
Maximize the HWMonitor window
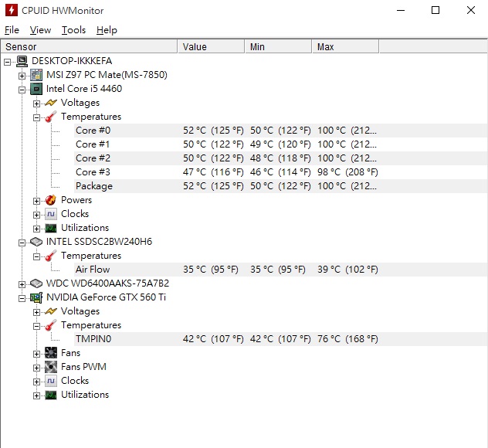tap(435, 10)
